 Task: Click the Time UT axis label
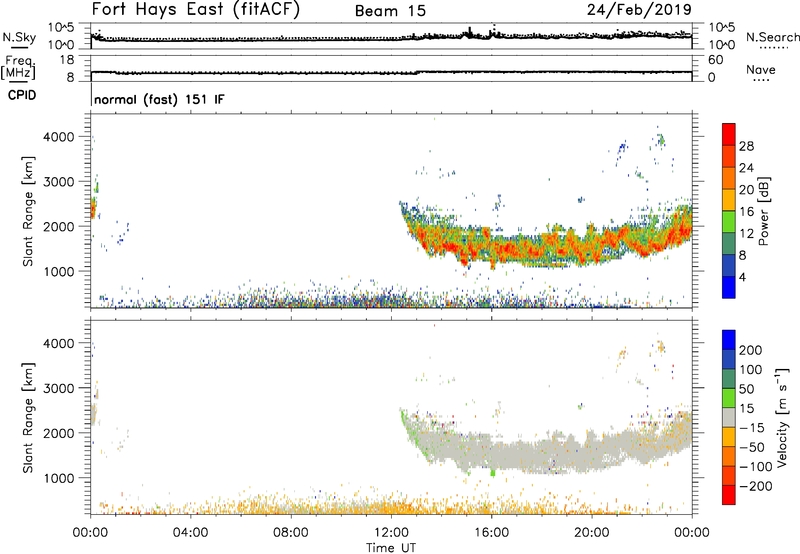391,547
